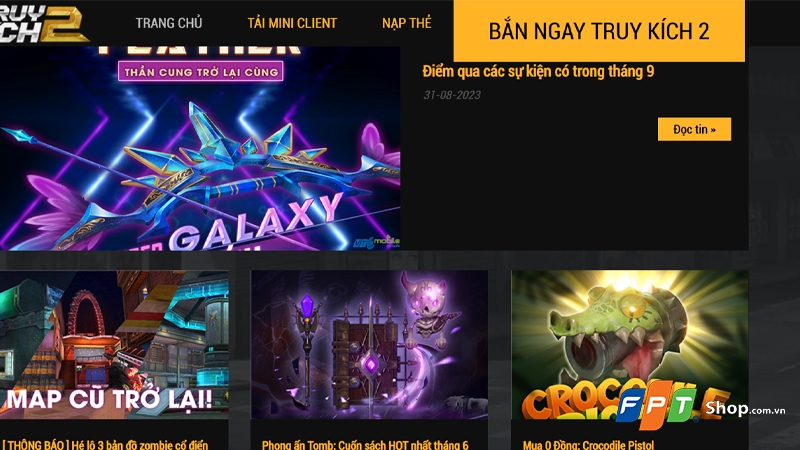The width and height of the screenshot is (800, 450).
Task: Open the Galaxy bow featured banner
Action: point(200,148)
